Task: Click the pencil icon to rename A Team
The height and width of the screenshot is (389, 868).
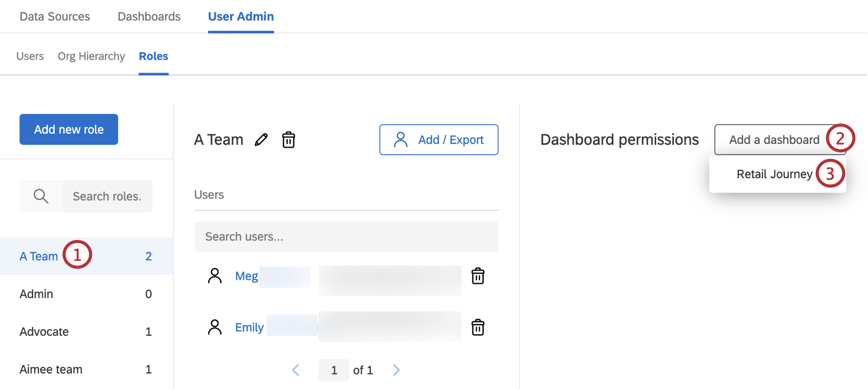Action: tap(261, 140)
